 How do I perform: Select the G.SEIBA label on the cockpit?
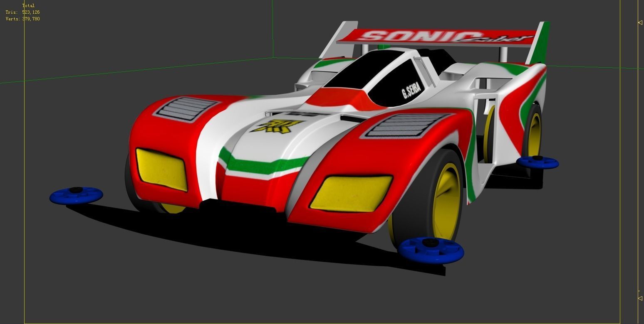pyautogui.click(x=412, y=90)
